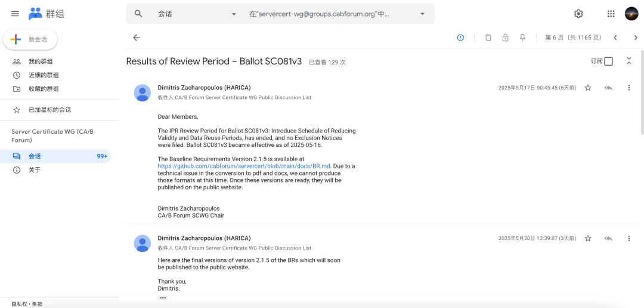Open the GitHub BR.md link
The height and width of the screenshot is (308, 644).
point(244,166)
